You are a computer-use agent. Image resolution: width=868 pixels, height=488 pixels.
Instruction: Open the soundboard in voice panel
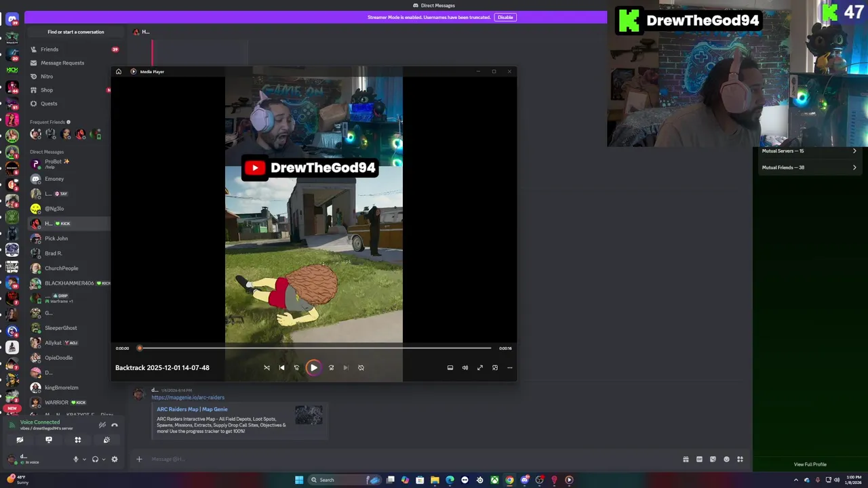[x=106, y=440]
